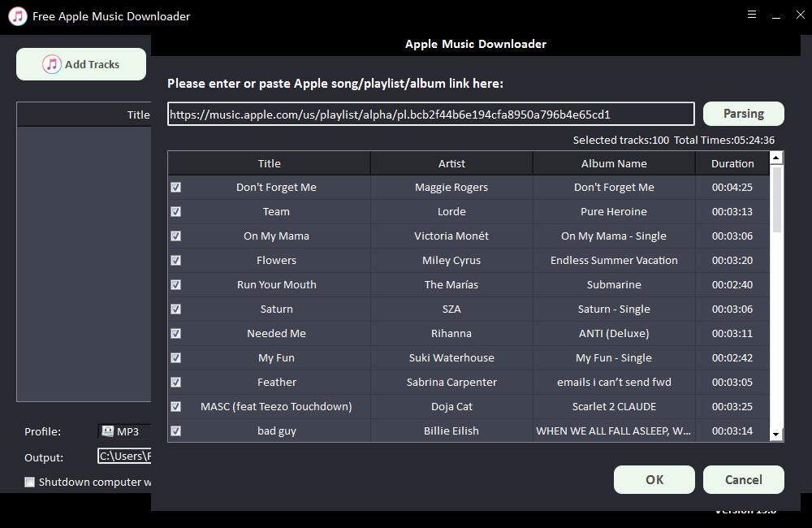Viewport: 812px width, 528px height.
Task: Uncheck the Flowers track checkbox
Action: pos(176,260)
